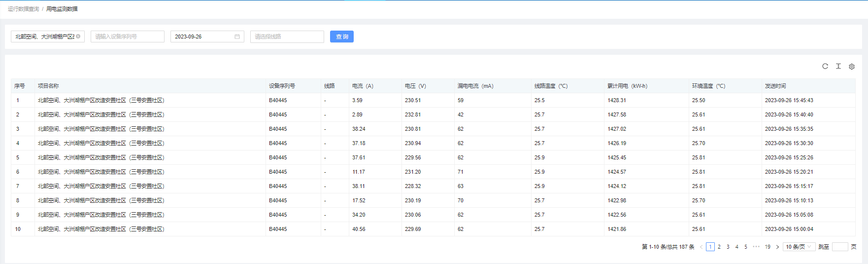The width and height of the screenshot is (868, 264).
Task: Click the 跳至 page jump input box
Action: click(x=839, y=247)
